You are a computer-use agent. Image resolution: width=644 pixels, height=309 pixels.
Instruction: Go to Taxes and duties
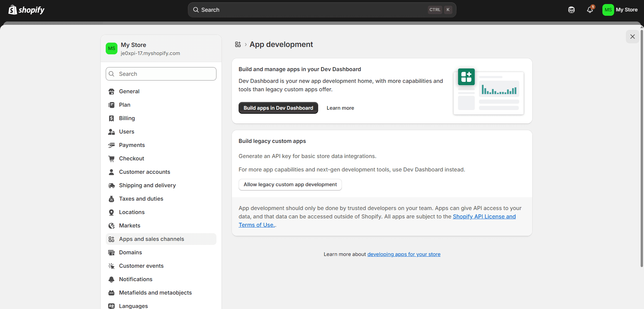[161, 199]
